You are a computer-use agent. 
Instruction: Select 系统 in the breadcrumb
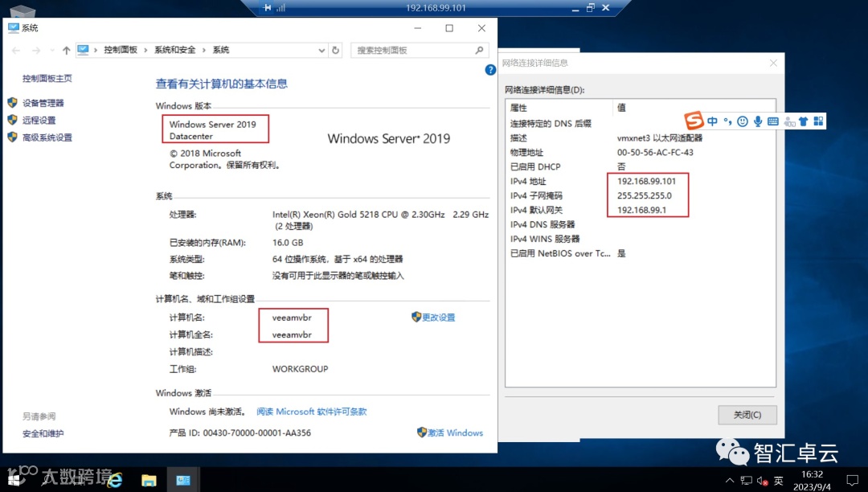221,50
